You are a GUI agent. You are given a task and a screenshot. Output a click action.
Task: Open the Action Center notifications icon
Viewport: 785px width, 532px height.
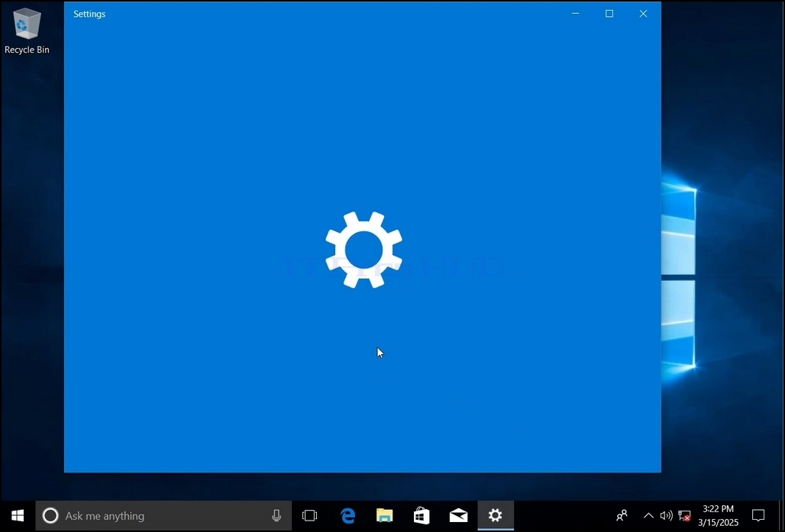(758, 515)
